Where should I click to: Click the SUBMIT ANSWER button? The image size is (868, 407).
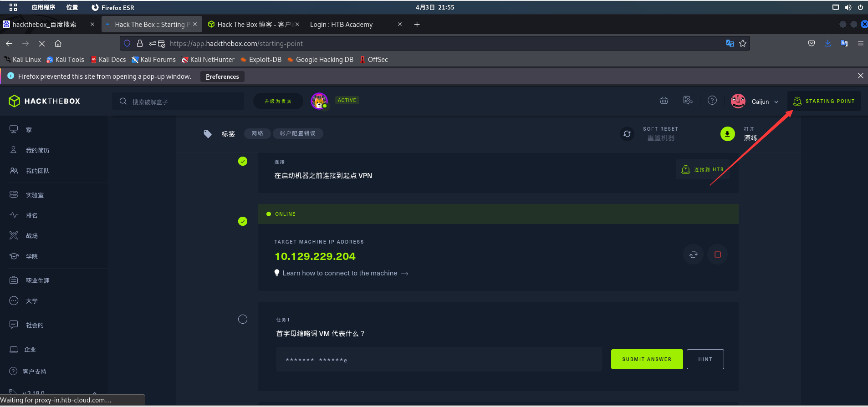point(647,359)
